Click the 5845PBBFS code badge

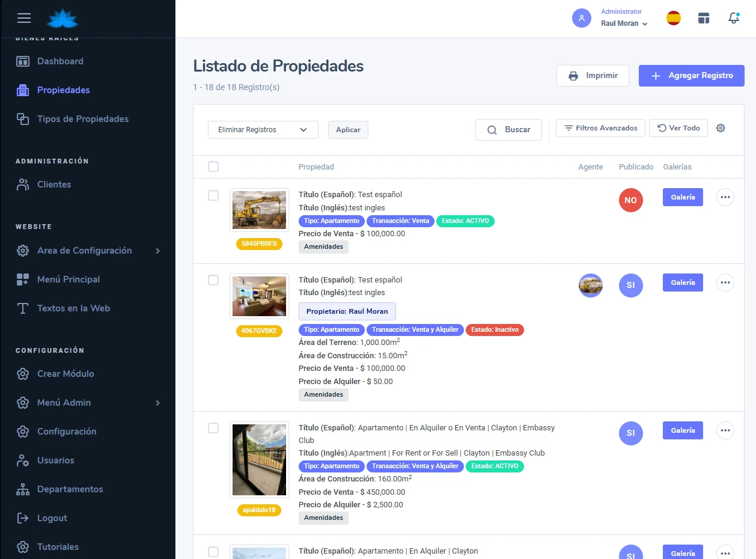click(x=259, y=244)
